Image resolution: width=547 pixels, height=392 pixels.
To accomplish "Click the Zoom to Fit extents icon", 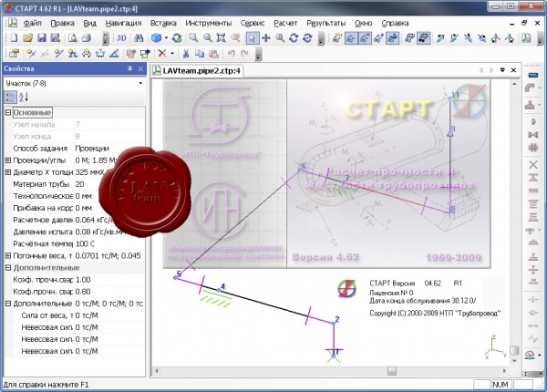I will coord(221,37).
